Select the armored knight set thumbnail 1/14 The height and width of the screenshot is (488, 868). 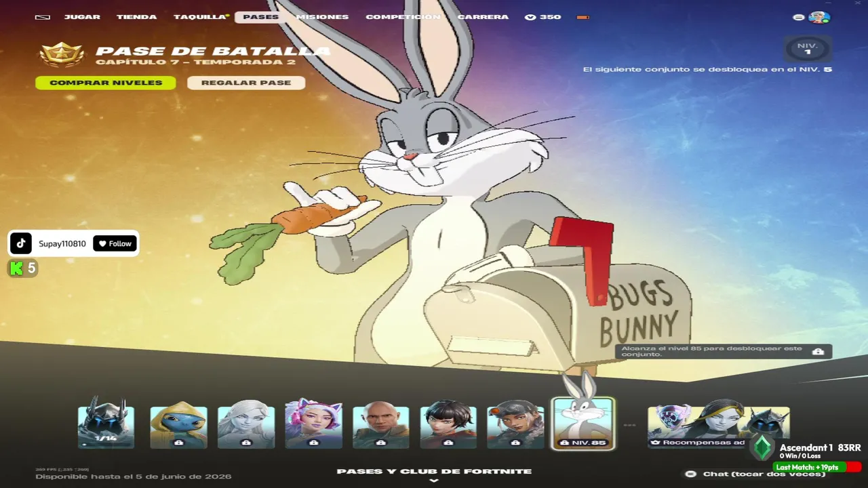click(x=106, y=423)
